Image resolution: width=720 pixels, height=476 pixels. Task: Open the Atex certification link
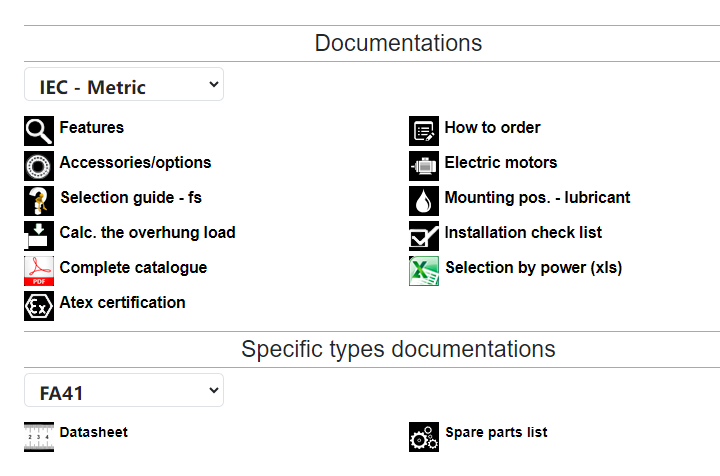(x=123, y=302)
